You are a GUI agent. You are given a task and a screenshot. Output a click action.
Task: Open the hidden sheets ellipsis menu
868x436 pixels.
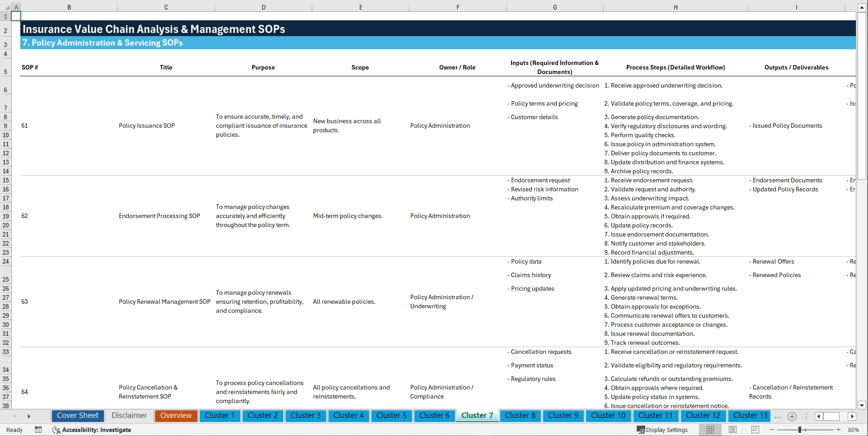[778, 417]
